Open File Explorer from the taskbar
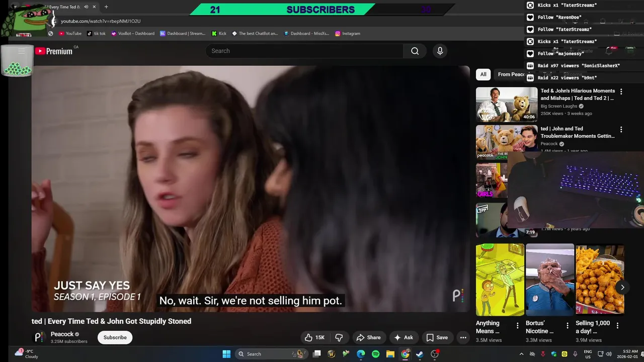The width and height of the screenshot is (644, 362). (390, 354)
